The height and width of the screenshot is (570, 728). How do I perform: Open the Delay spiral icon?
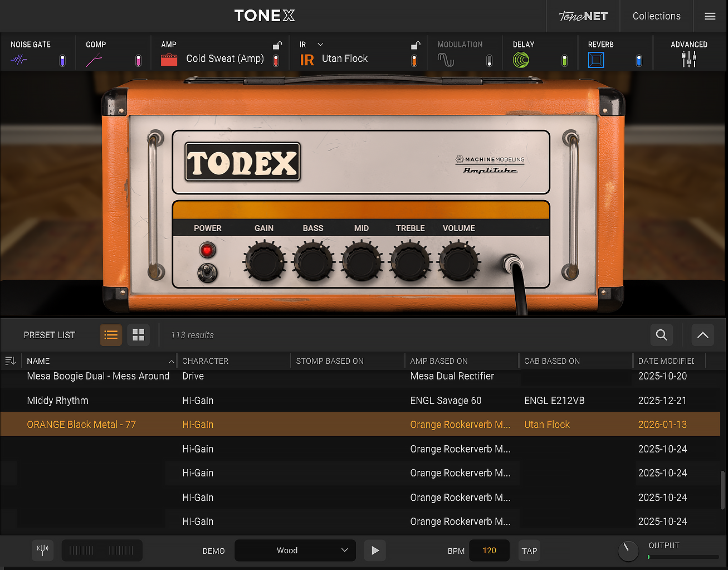(x=521, y=60)
